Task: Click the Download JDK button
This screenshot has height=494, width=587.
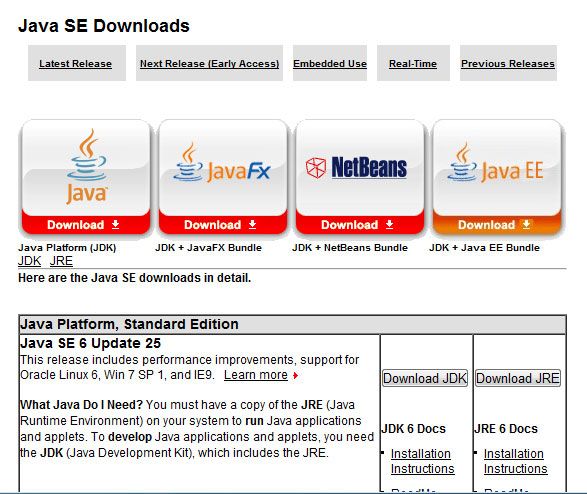Action: pos(425,378)
